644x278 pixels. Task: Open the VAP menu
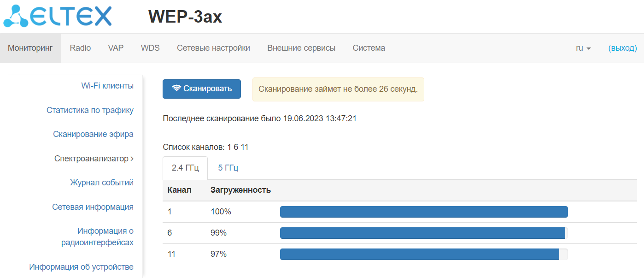tap(116, 48)
